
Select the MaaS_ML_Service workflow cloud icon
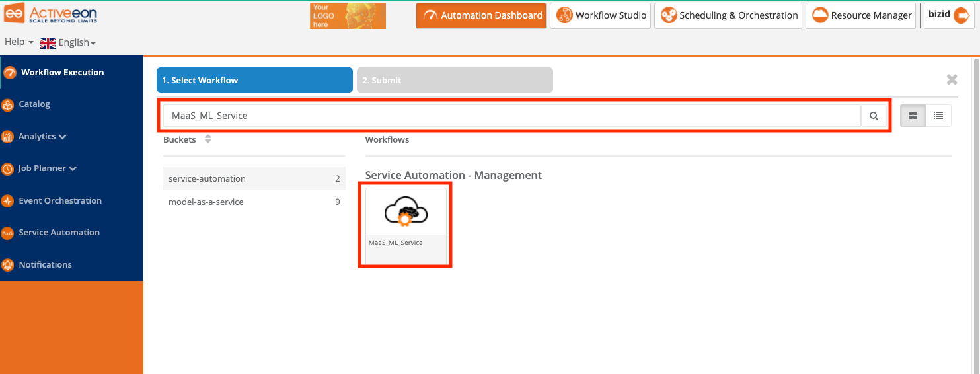pos(406,211)
